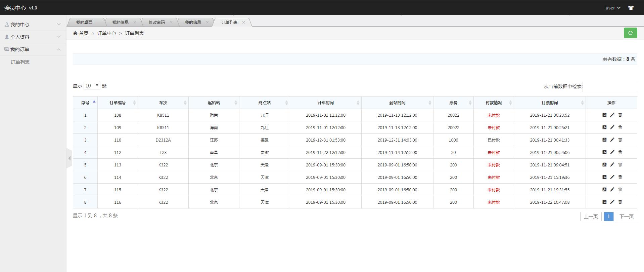The image size is (644, 272).
Task: Close the 修改密码 tab
Action: [171, 22]
